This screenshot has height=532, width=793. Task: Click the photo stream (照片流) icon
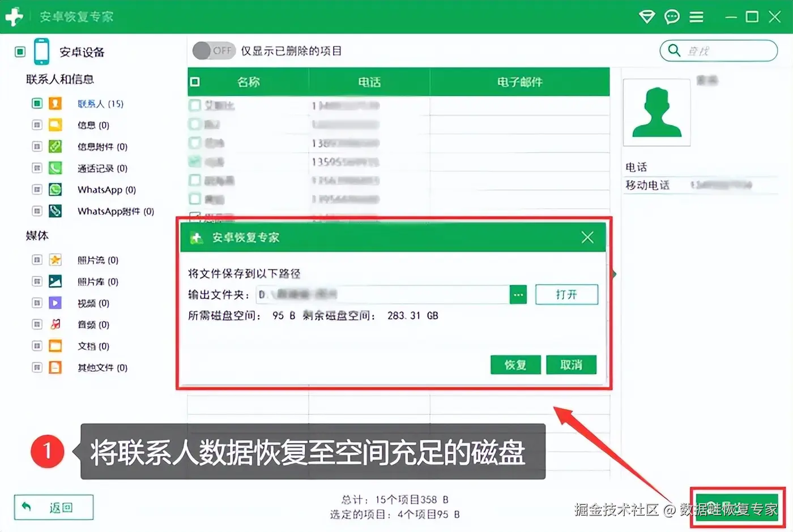(x=55, y=260)
